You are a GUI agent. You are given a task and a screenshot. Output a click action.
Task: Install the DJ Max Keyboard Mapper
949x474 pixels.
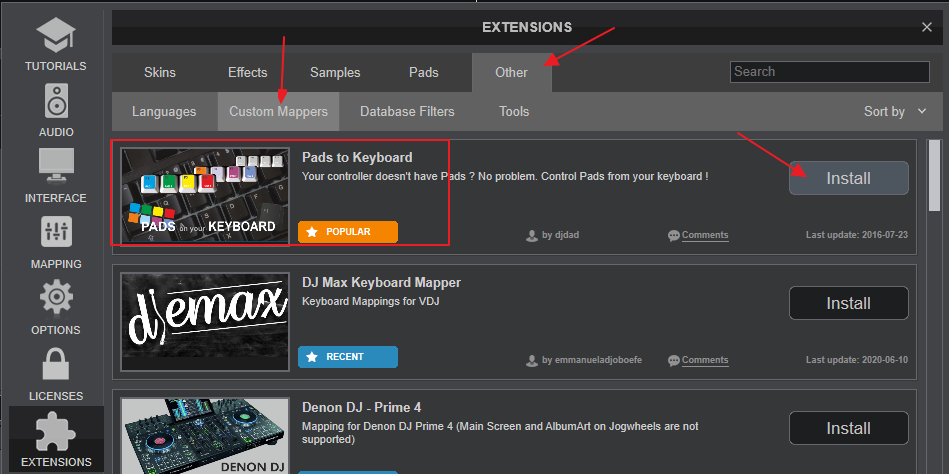click(849, 303)
